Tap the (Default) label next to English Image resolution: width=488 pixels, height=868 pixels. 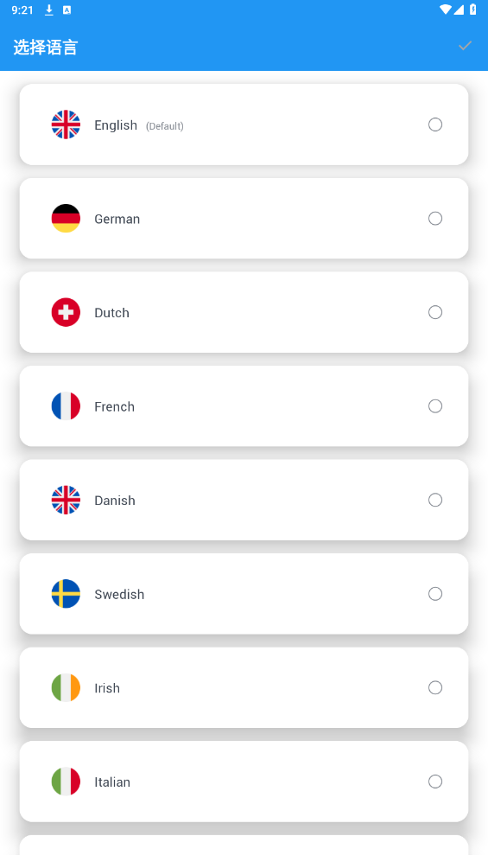point(164,126)
